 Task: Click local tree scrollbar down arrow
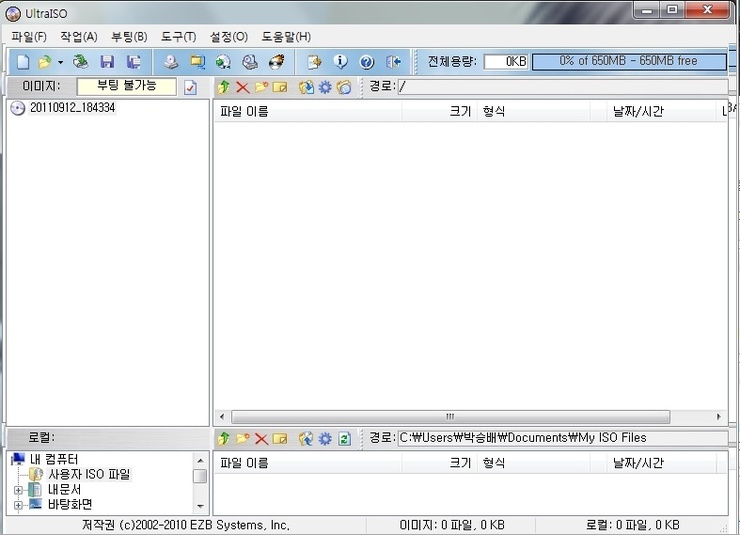click(x=201, y=506)
